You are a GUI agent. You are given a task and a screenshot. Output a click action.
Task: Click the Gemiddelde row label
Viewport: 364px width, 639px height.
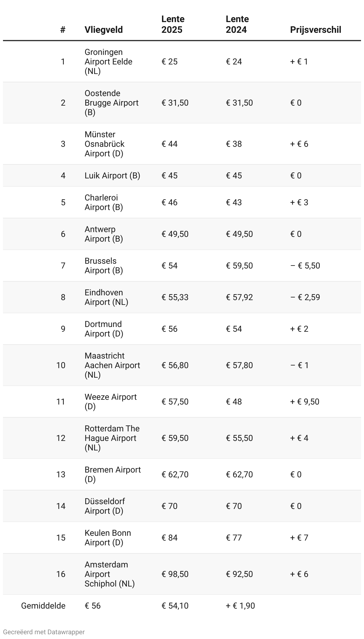tap(43, 606)
